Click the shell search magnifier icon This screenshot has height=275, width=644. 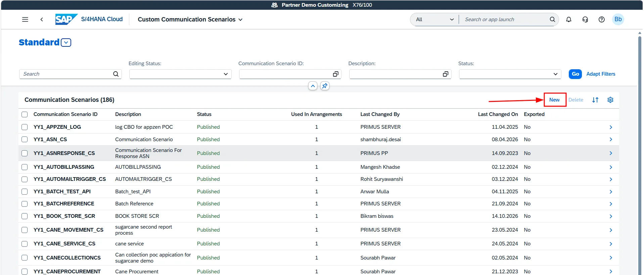pyautogui.click(x=552, y=19)
